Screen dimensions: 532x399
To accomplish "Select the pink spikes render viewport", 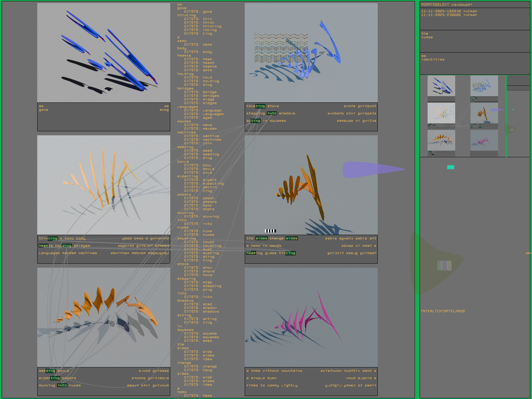I will [311, 317].
